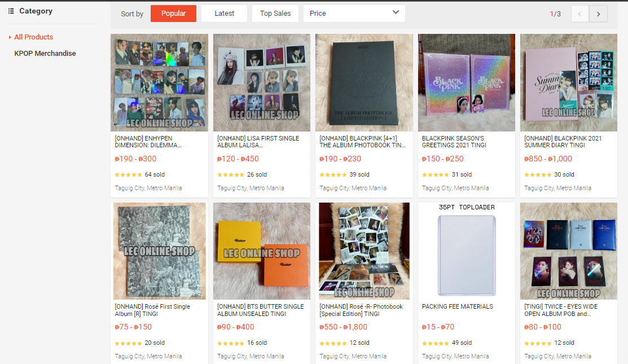Sort by Top Sales
The height and width of the screenshot is (364, 628).
pyautogui.click(x=275, y=14)
